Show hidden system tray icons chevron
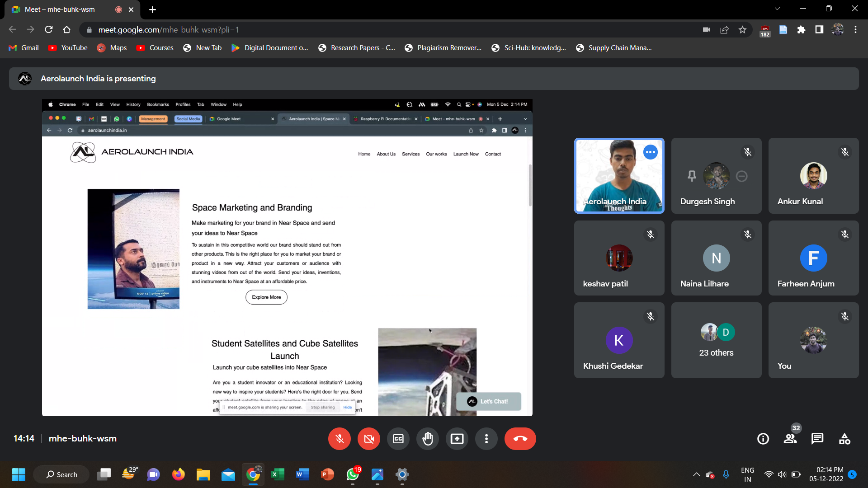Viewport: 868px width, 488px height. [697, 474]
